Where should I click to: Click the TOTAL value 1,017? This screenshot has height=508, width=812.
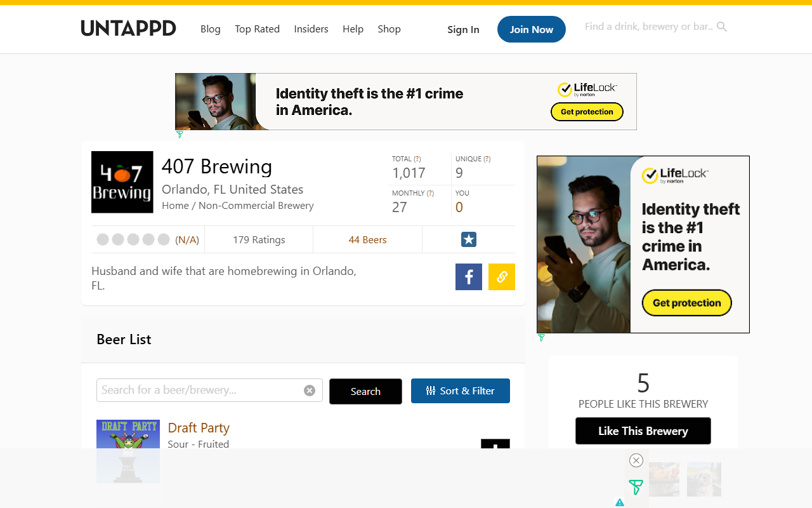click(409, 173)
